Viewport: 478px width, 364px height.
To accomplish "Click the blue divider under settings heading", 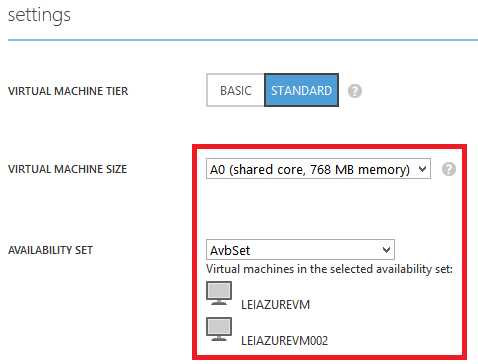I will (243, 40).
